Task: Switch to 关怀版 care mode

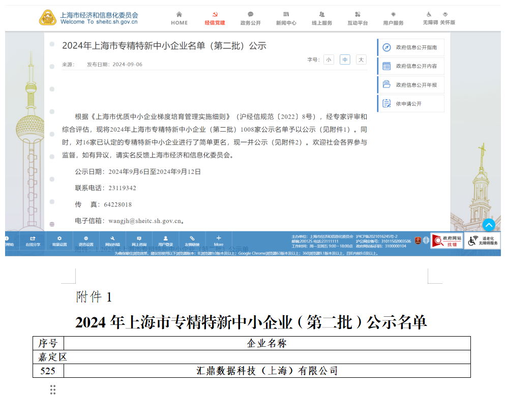Action: (448, 18)
